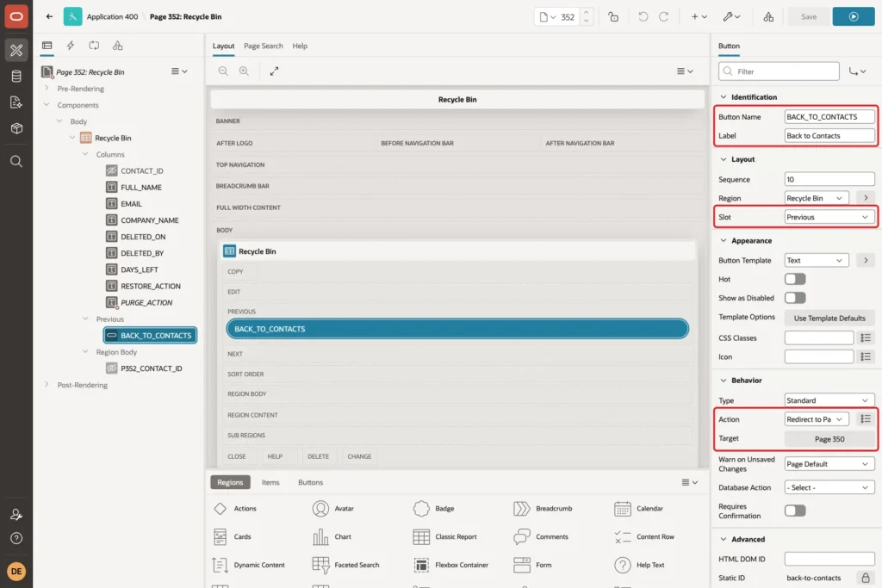Open Team Development sidebar icon

(x=16, y=102)
